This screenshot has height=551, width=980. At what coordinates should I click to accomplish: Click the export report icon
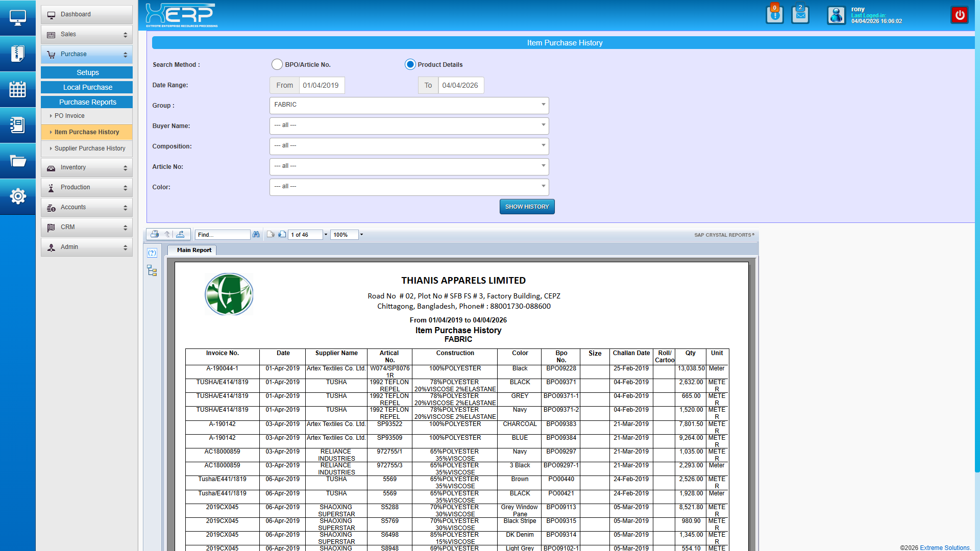click(x=180, y=234)
